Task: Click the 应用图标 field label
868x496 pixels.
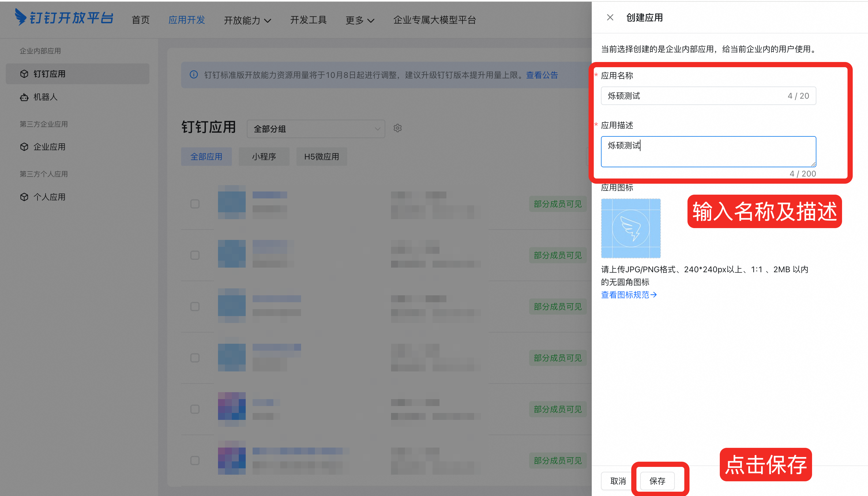Action: [617, 187]
